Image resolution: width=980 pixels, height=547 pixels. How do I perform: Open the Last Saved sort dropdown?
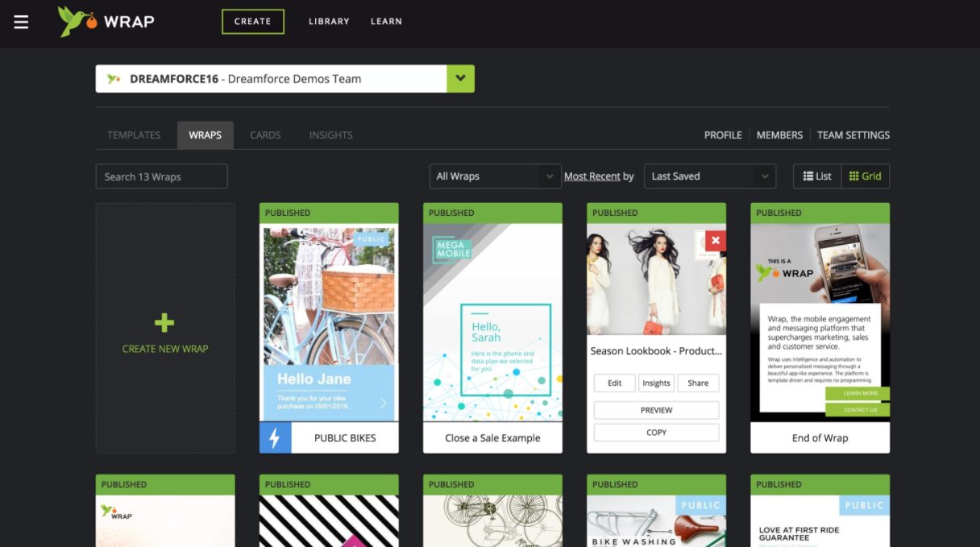pos(710,176)
